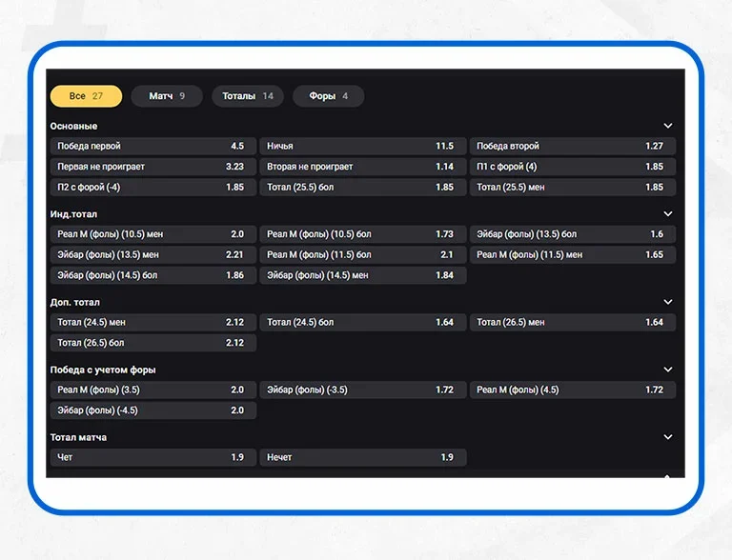Select Тотал (26.5) мен at 1.64
This screenshot has width=732, height=560.
point(573,323)
